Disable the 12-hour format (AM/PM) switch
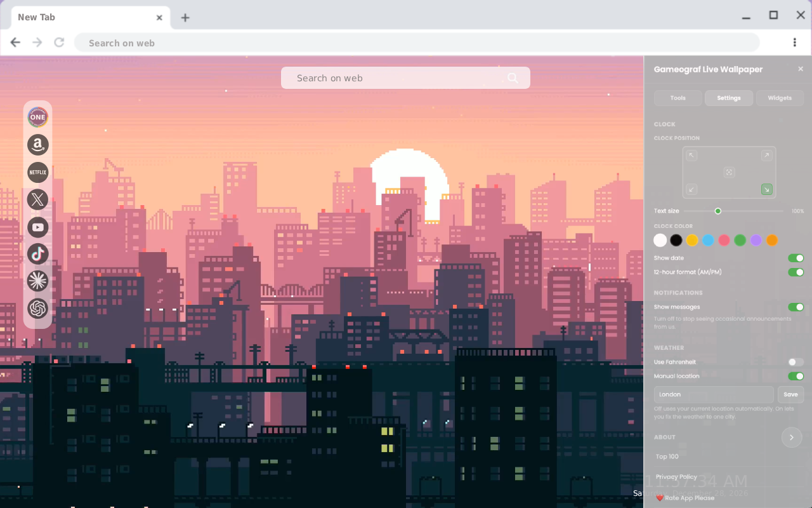 (x=796, y=272)
